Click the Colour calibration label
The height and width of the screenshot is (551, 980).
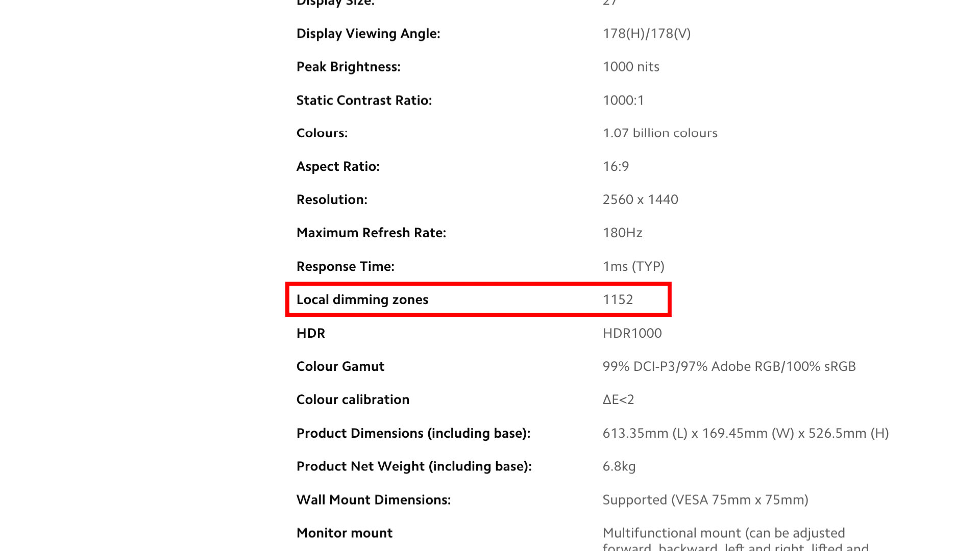(x=353, y=399)
